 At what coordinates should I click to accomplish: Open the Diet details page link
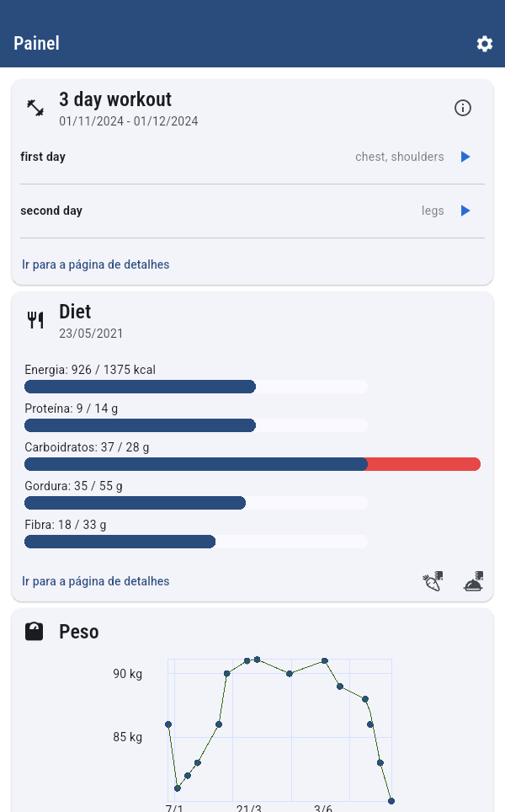[x=95, y=581]
